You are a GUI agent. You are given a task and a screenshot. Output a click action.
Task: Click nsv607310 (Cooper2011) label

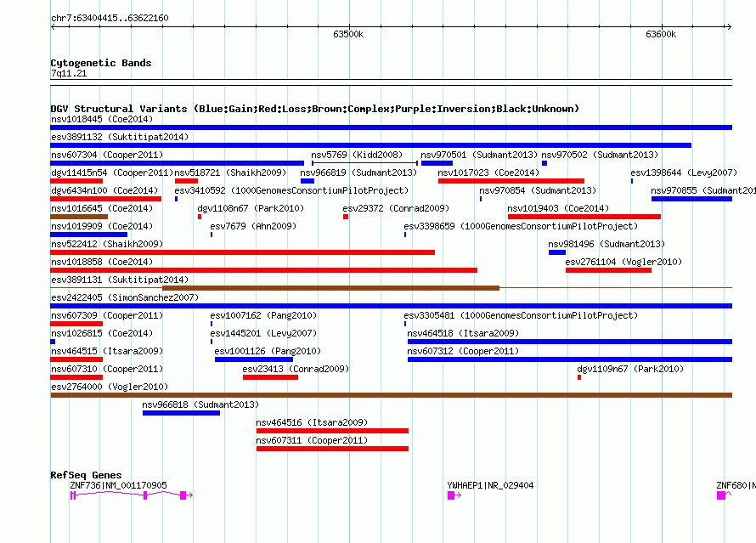107,369
